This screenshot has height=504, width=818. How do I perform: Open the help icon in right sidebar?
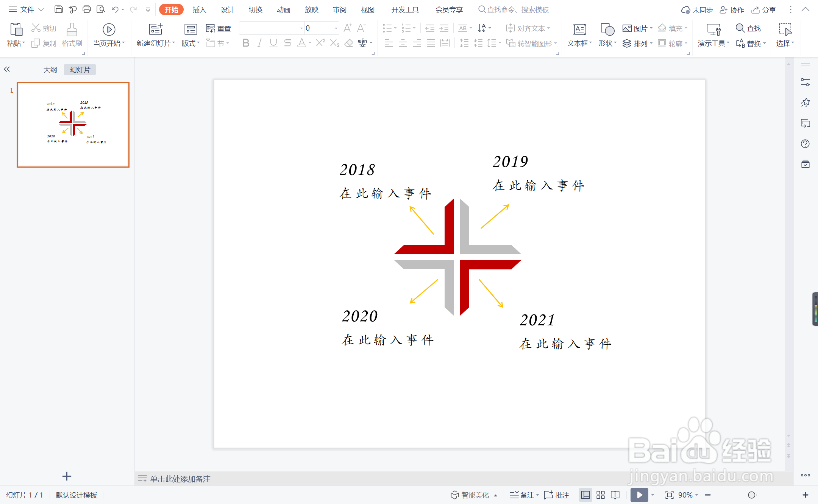coord(806,144)
